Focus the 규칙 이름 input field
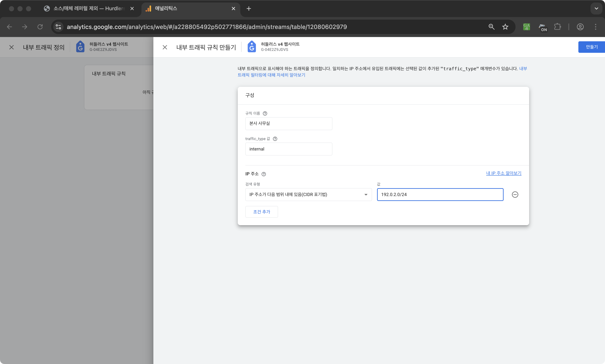Viewport: 605px width, 364px height. tap(289, 124)
